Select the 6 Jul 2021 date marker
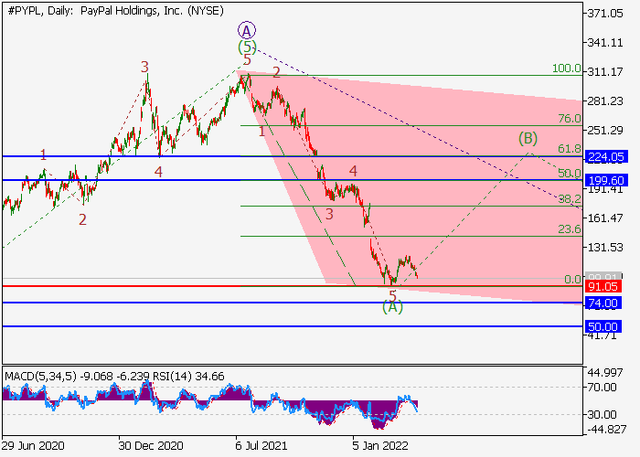The width and height of the screenshot is (640, 457). 260,445
